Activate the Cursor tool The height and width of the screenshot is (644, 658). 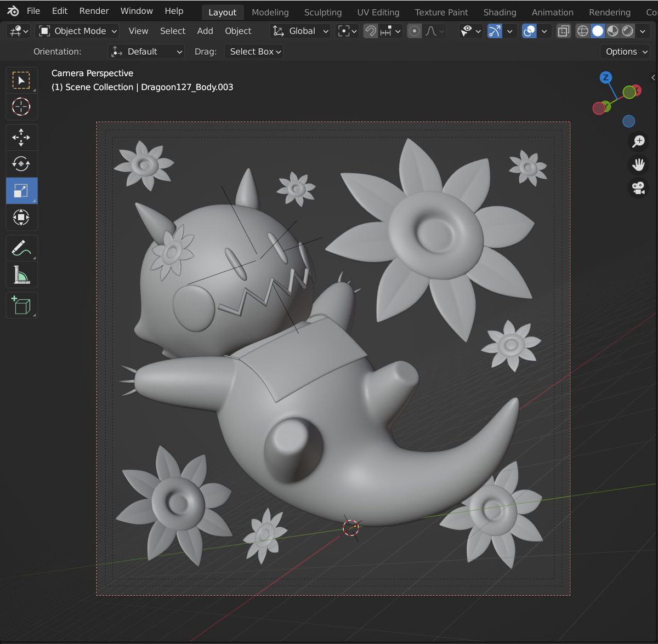pos(21,106)
